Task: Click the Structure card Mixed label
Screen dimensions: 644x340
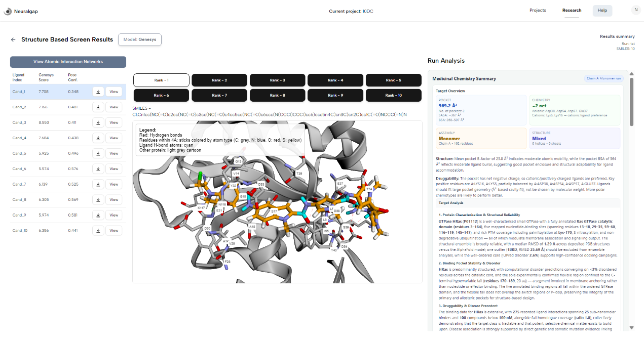Action: 538,139
